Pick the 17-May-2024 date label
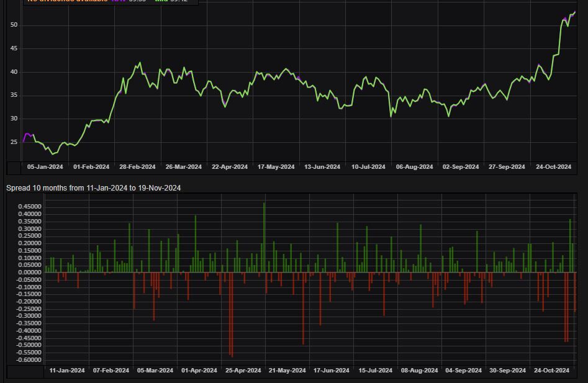 [x=276, y=167]
